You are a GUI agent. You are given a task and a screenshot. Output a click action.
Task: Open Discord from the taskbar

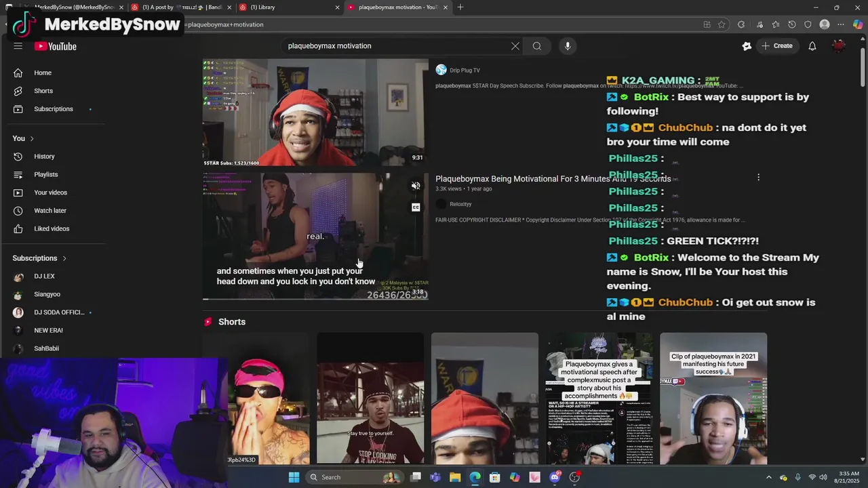click(x=555, y=477)
